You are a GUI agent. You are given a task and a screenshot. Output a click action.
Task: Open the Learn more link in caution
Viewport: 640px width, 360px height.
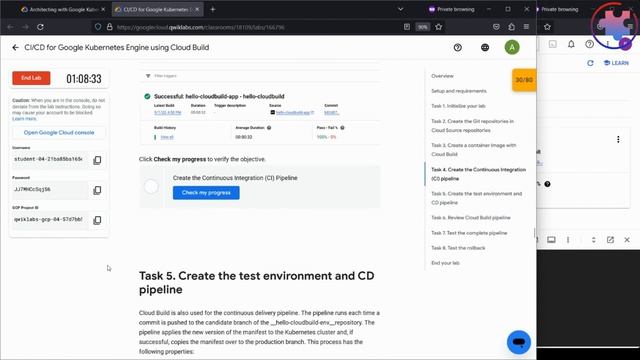24,119
